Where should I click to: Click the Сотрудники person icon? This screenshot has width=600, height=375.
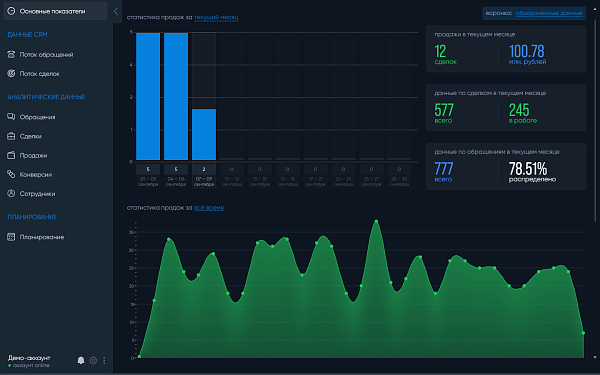[11, 193]
